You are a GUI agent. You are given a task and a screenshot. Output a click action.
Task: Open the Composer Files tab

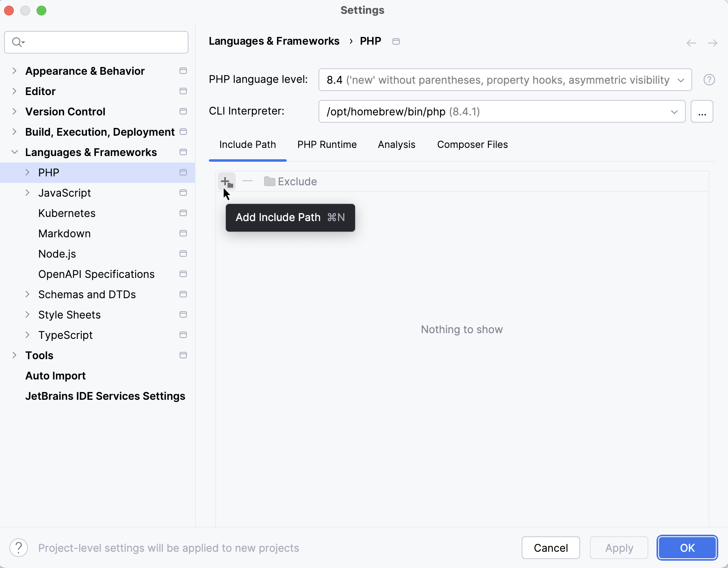[x=472, y=145]
